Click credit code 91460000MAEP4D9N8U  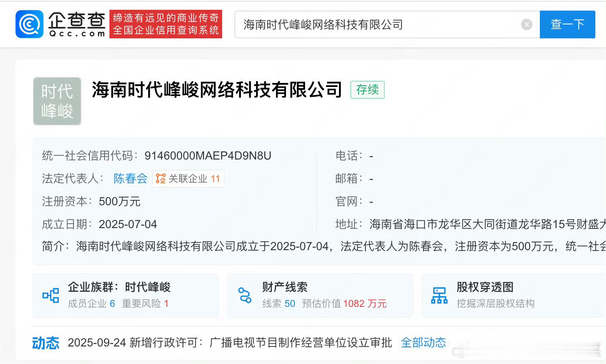(x=208, y=155)
